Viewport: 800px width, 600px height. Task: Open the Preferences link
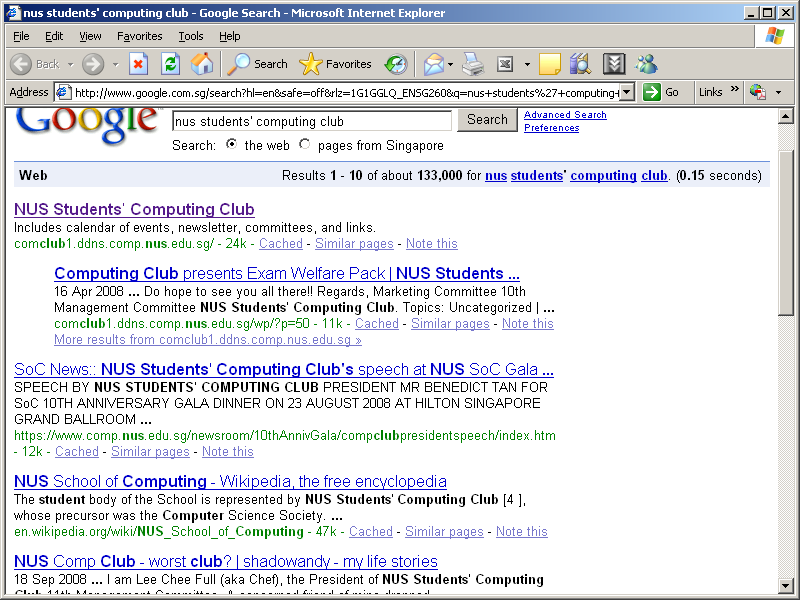tap(552, 128)
